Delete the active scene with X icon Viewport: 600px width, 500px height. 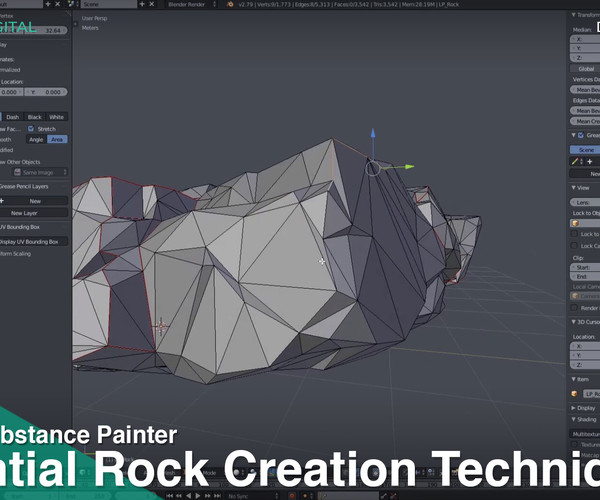tap(152, 4)
